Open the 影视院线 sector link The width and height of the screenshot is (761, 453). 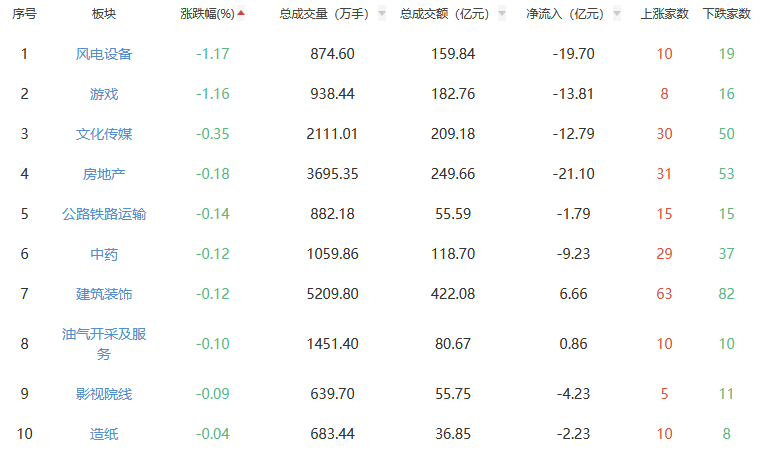click(103, 394)
